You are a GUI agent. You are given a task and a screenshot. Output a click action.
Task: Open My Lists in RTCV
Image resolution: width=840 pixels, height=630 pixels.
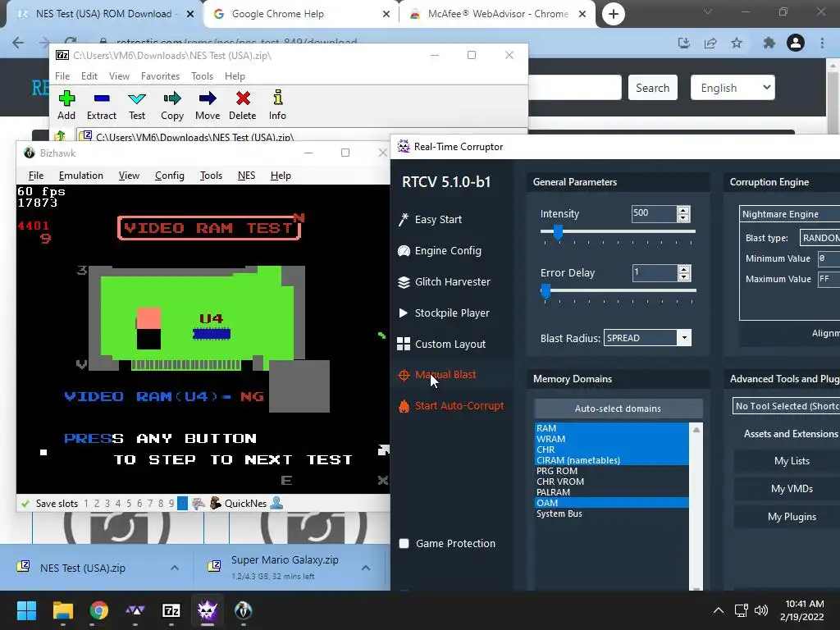tap(792, 461)
